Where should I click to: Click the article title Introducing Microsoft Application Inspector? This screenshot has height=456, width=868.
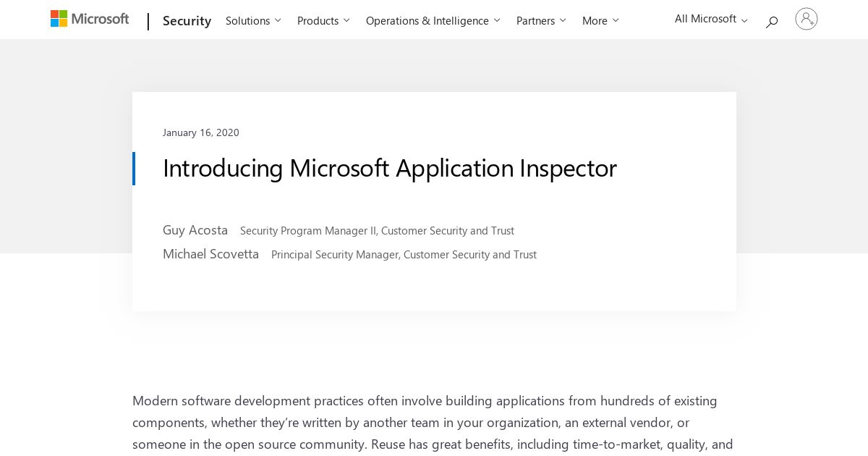coord(390,168)
